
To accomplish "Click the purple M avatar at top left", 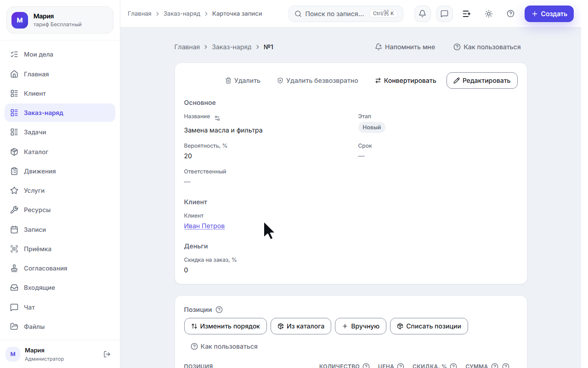I will pos(20,20).
